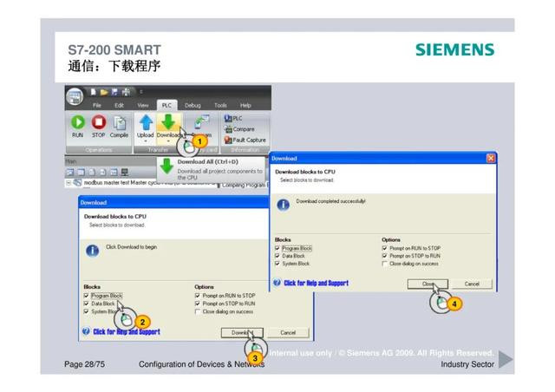Close the right Download dialog with the X
The width and height of the screenshot is (555, 392).
coord(491,159)
